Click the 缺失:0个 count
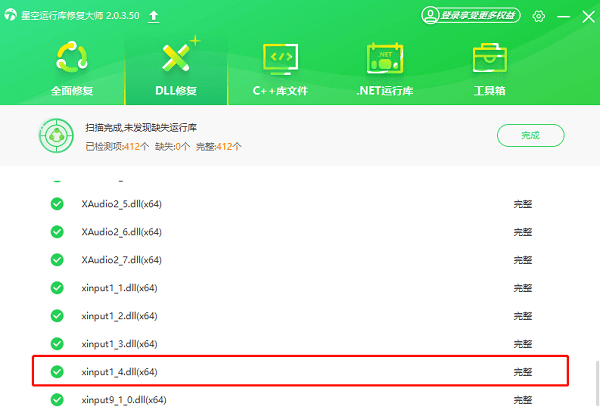Viewport: 600px width, 413px height. pyautogui.click(x=172, y=147)
